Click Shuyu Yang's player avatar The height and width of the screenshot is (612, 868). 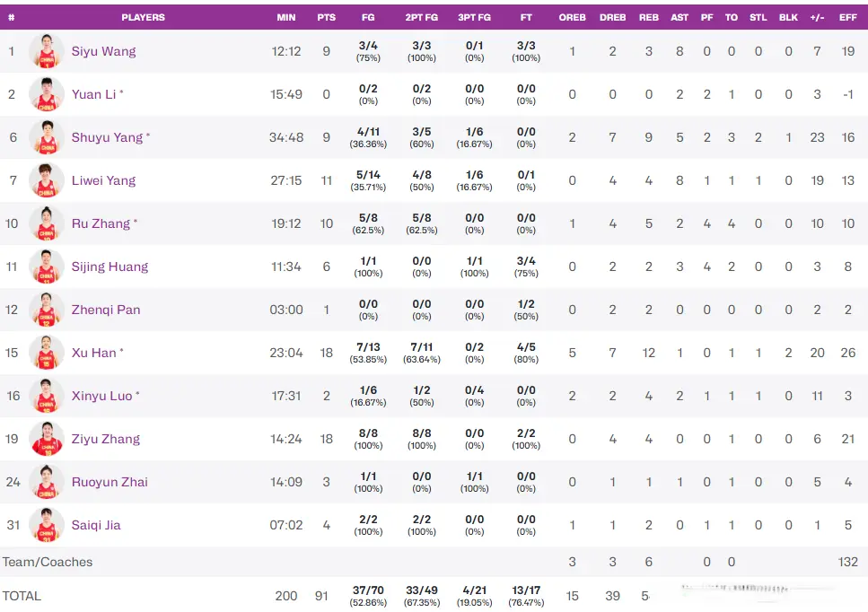[46, 137]
